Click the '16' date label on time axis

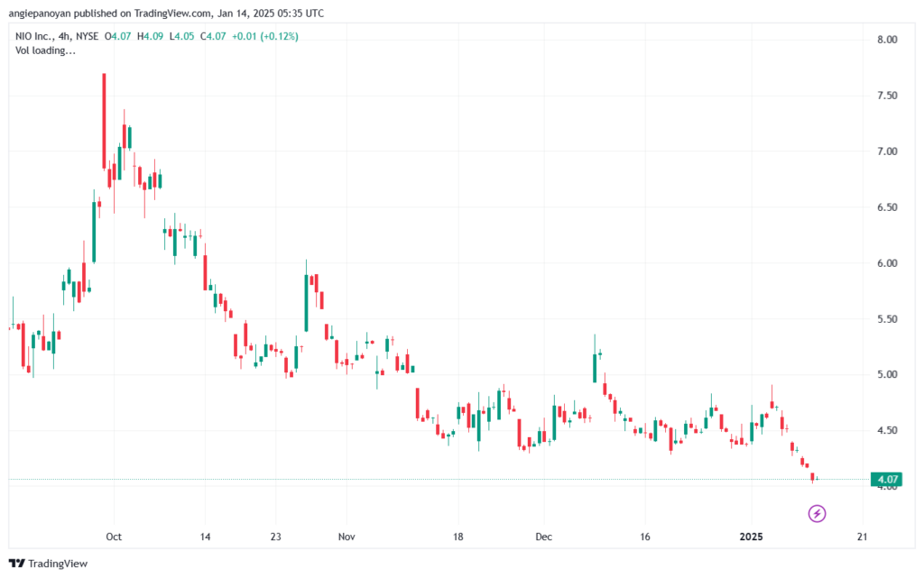coord(645,537)
